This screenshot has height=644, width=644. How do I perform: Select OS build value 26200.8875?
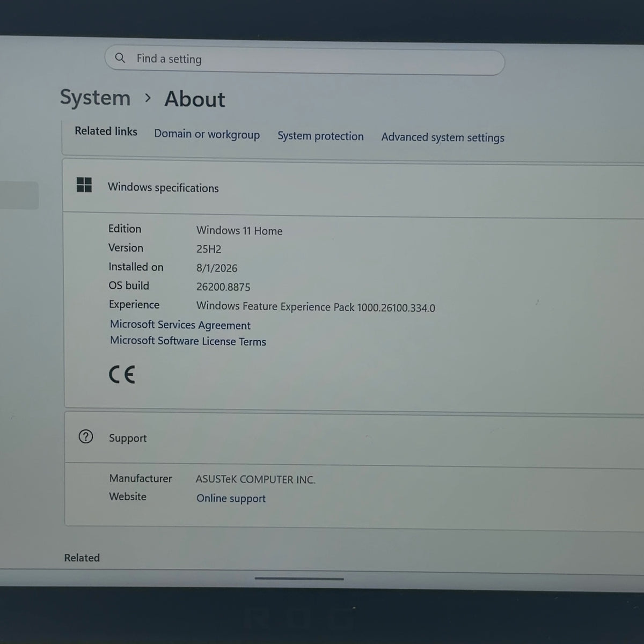(223, 287)
